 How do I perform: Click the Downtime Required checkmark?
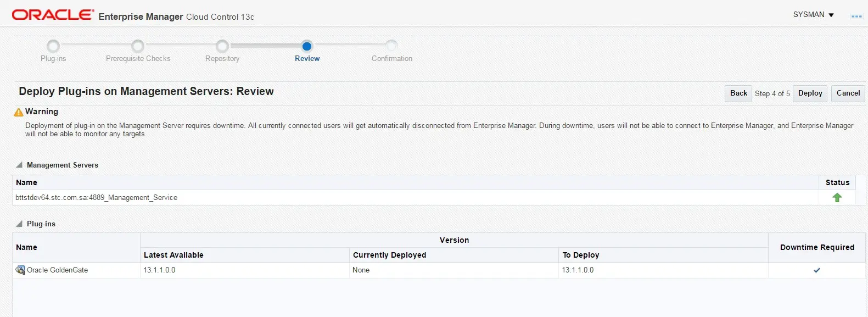point(817,270)
